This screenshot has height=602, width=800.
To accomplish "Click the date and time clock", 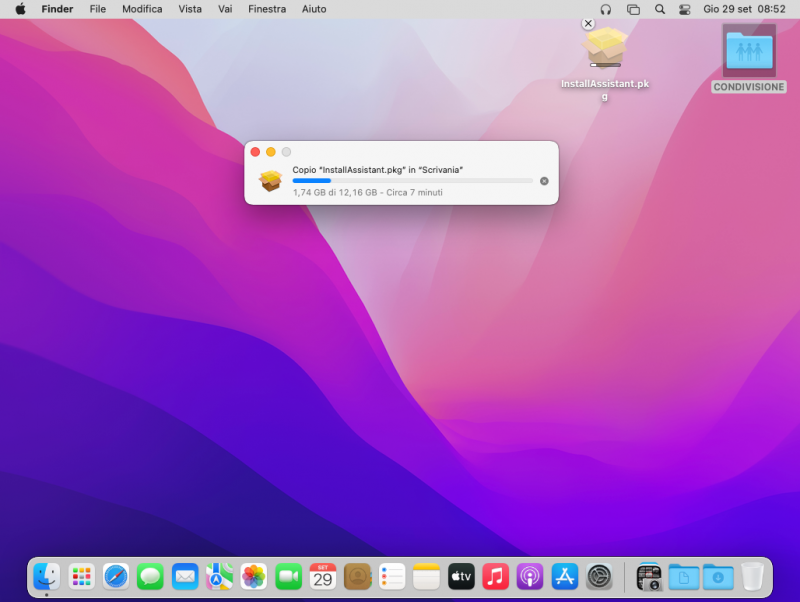I will coord(744,9).
